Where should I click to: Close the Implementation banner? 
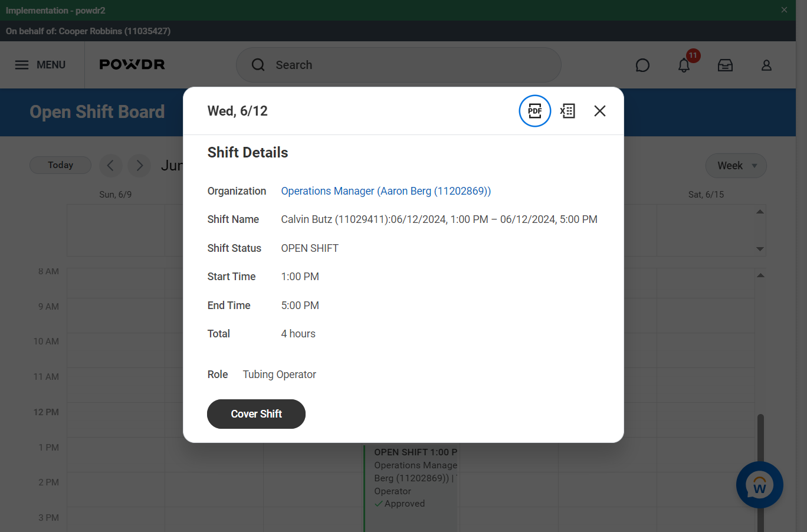(x=784, y=10)
